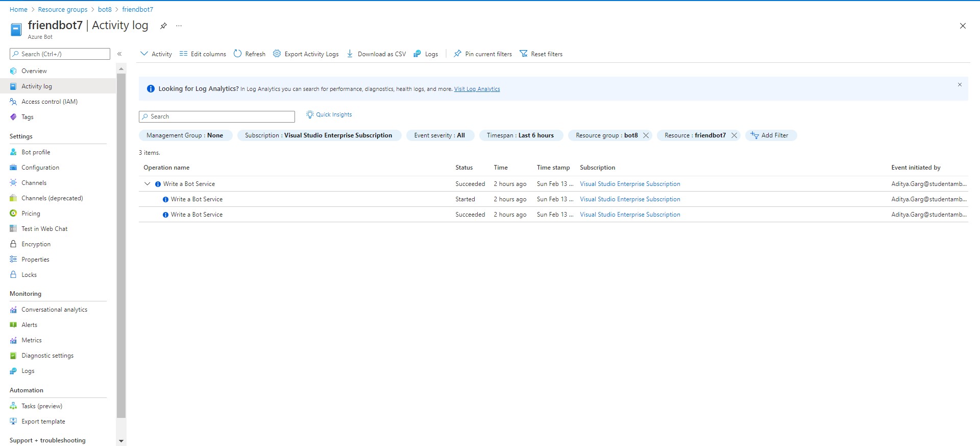Go to Home breadcrumb
This screenshot has width=980, height=446.
(18, 9)
